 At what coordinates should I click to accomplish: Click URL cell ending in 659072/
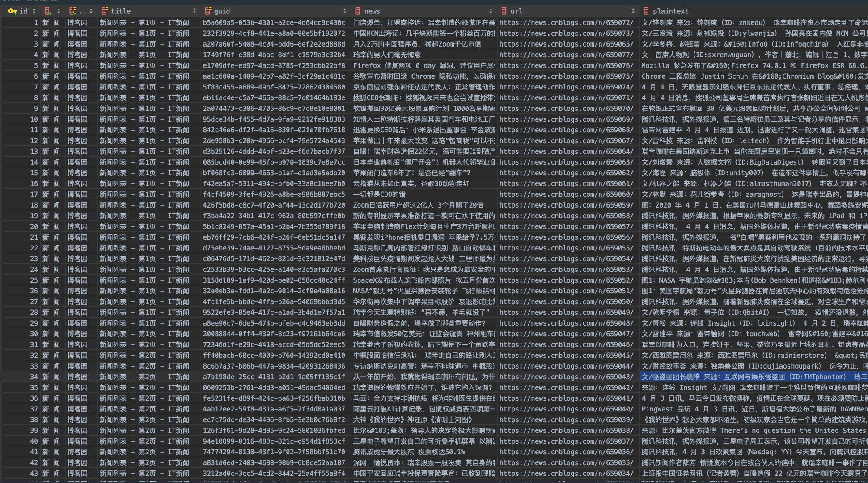click(566, 23)
